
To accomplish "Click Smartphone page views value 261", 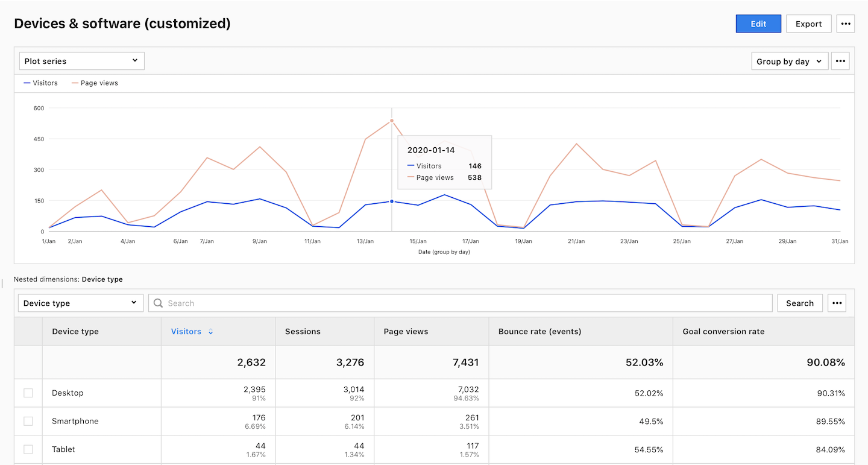I will coord(472,417).
